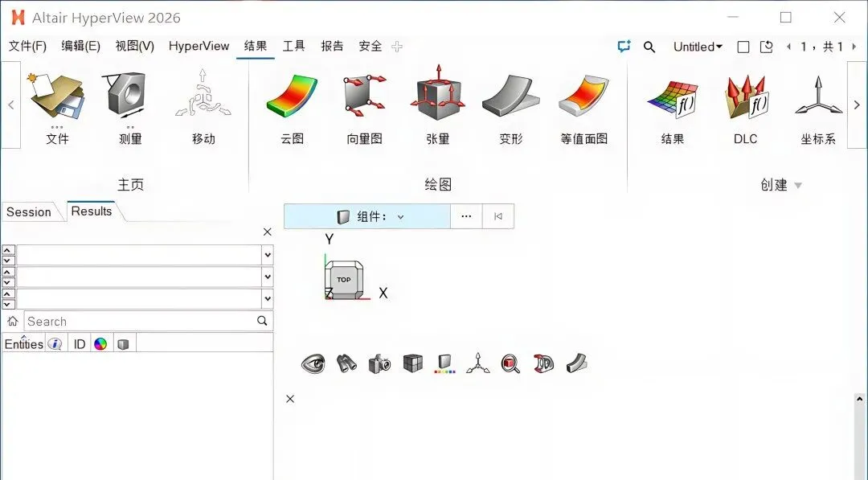Screen dimensions: 868x480
Task: Select the Session browser tab
Action: [29, 212]
